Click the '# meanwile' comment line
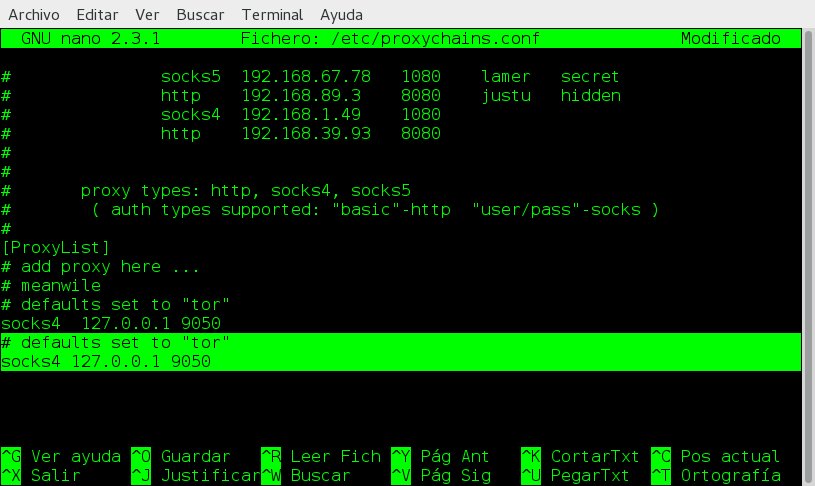Image resolution: width=815 pixels, height=486 pixels. [51, 286]
